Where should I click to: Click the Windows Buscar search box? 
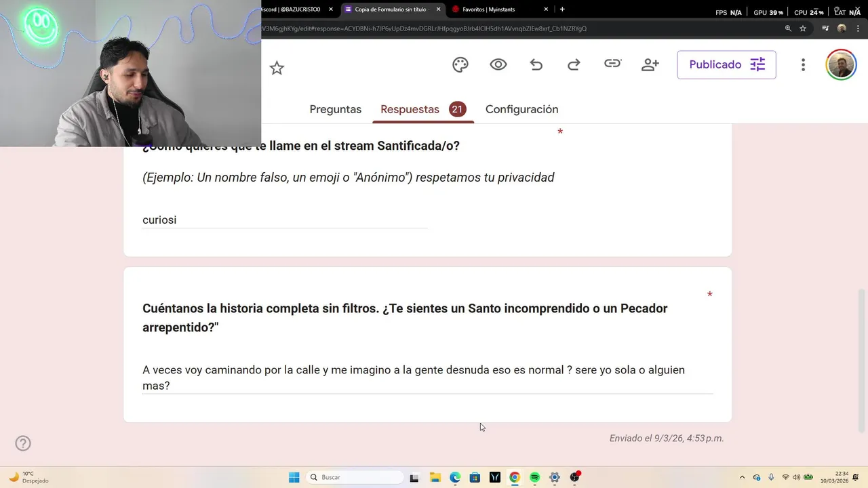[x=354, y=477]
